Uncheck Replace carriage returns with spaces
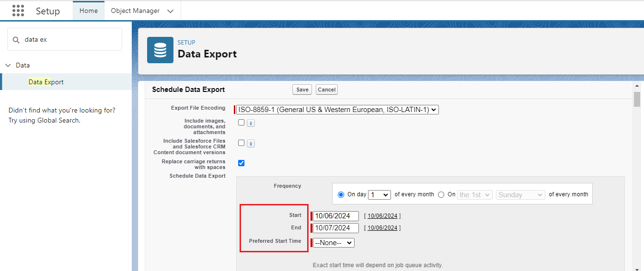 [x=241, y=163]
